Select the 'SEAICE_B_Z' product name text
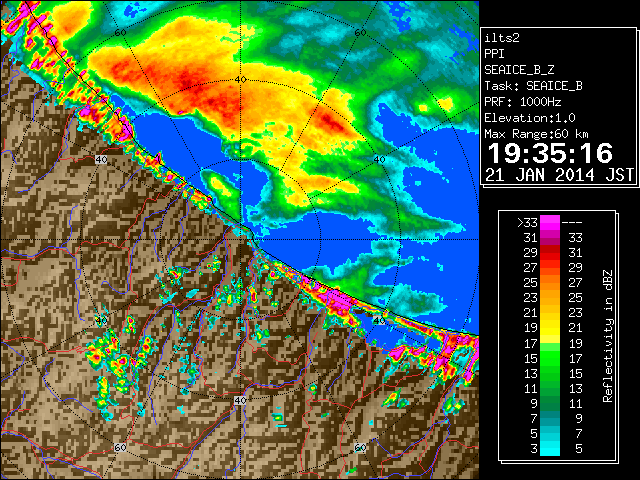Viewport: 640px width, 480px height. [519, 70]
